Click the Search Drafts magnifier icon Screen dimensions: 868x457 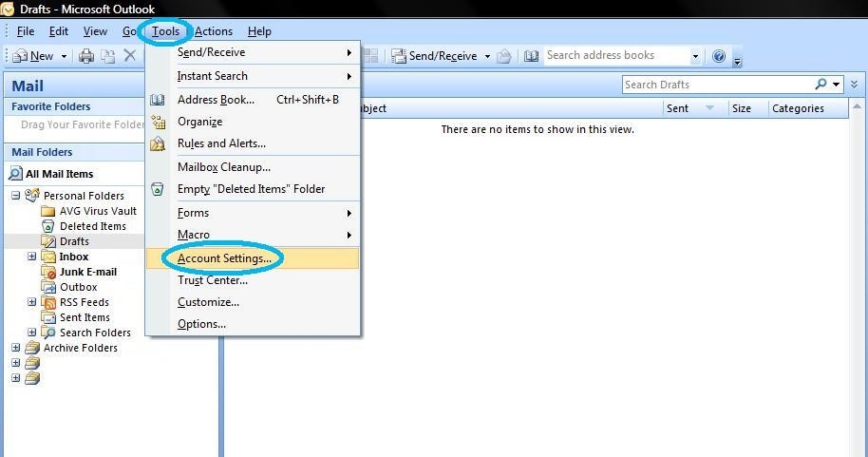point(821,85)
